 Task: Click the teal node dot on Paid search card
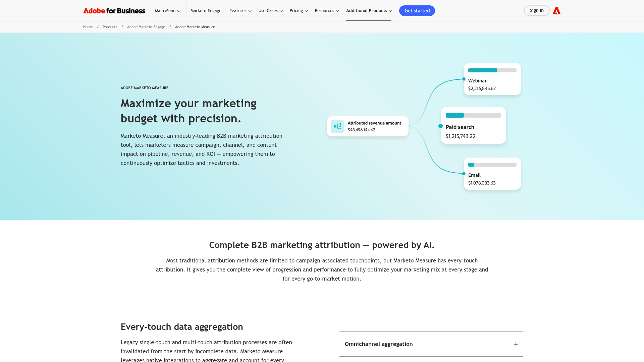pos(440,126)
